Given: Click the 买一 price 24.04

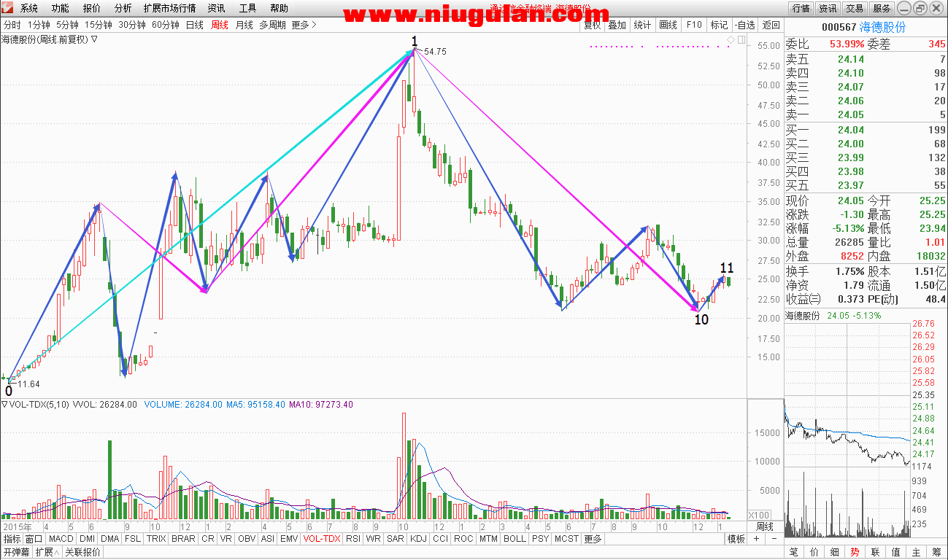Looking at the screenshot, I should (x=851, y=130).
